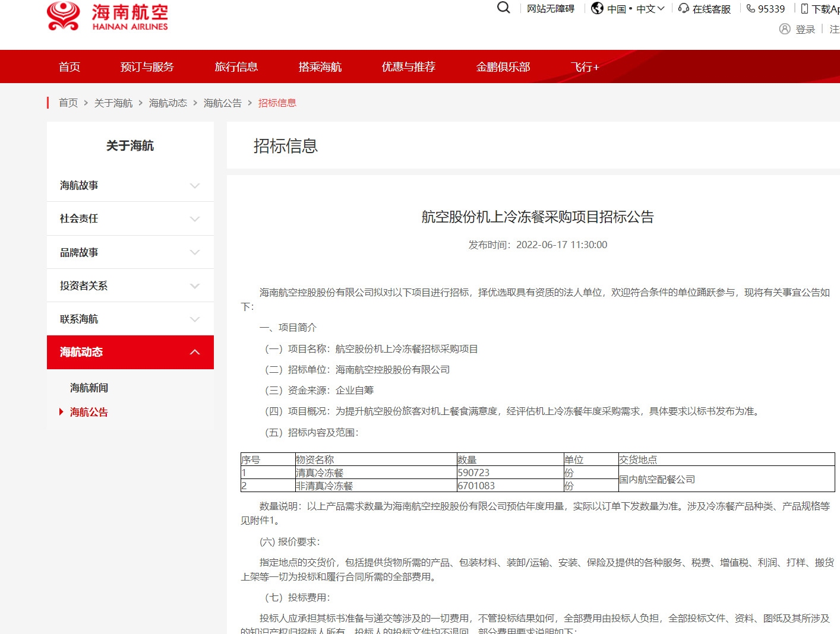This screenshot has width=840, height=634.
Task: Open online customer service headset icon
Action: point(684,8)
